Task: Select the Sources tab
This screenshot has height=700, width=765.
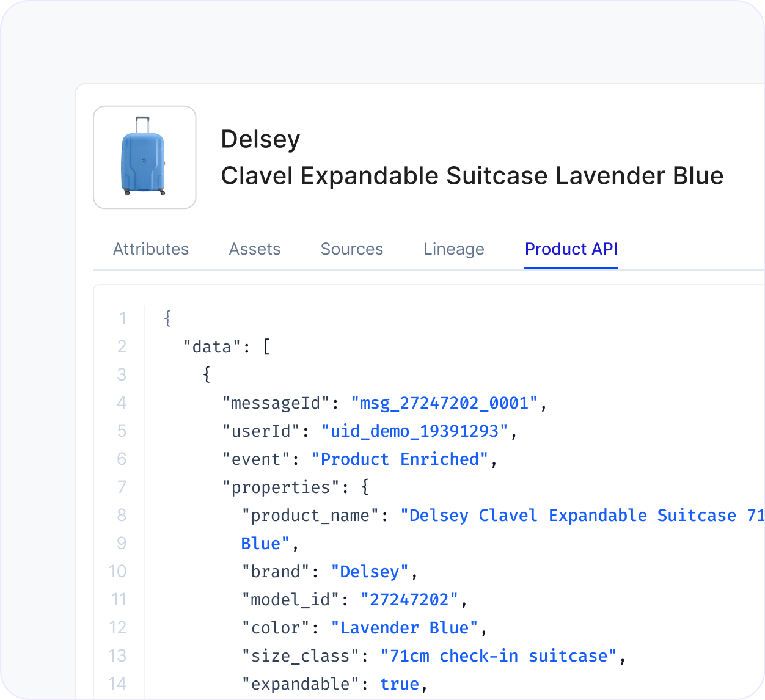Action: pyautogui.click(x=352, y=249)
